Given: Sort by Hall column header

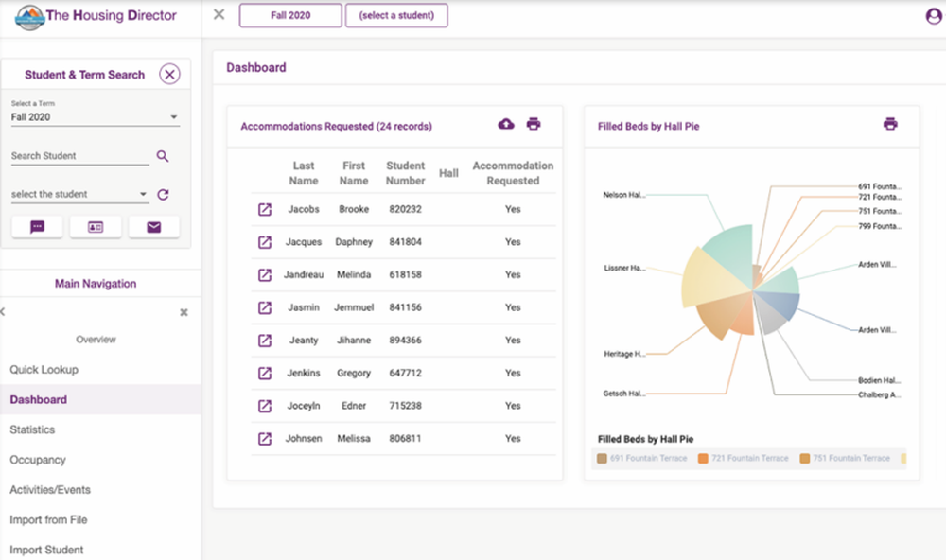Looking at the screenshot, I should (x=448, y=173).
